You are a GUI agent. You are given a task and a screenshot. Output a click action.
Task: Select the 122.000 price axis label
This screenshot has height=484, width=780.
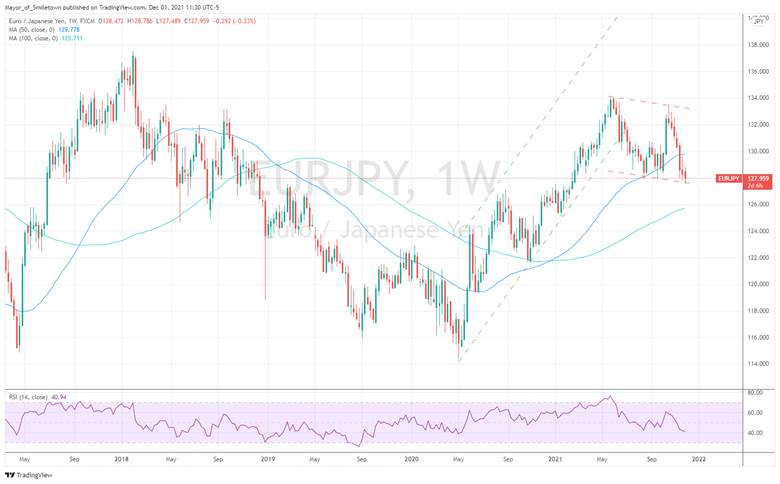pyautogui.click(x=758, y=258)
